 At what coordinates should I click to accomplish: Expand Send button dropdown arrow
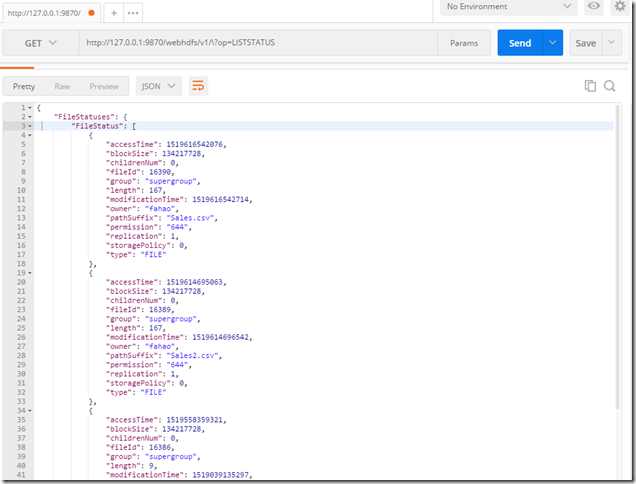(553, 43)
